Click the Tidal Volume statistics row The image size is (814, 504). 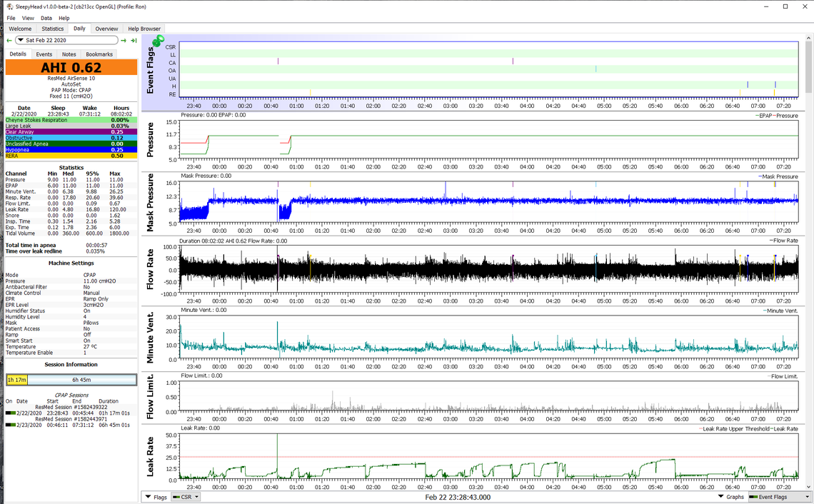pyautogui.click(x=71, y=233)
